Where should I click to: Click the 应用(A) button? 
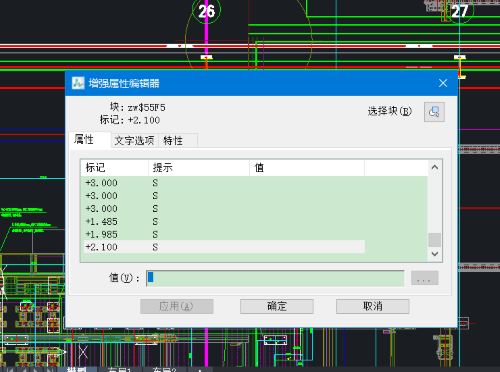pos(176,306)
